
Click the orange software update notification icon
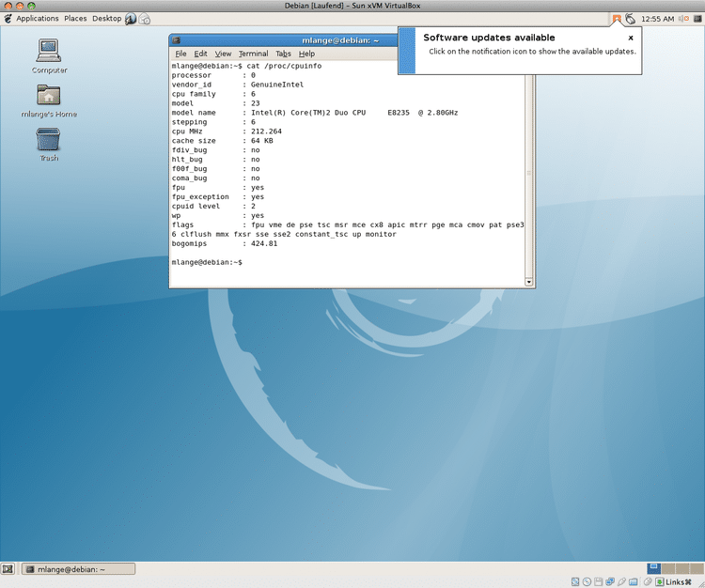[617, 19]
